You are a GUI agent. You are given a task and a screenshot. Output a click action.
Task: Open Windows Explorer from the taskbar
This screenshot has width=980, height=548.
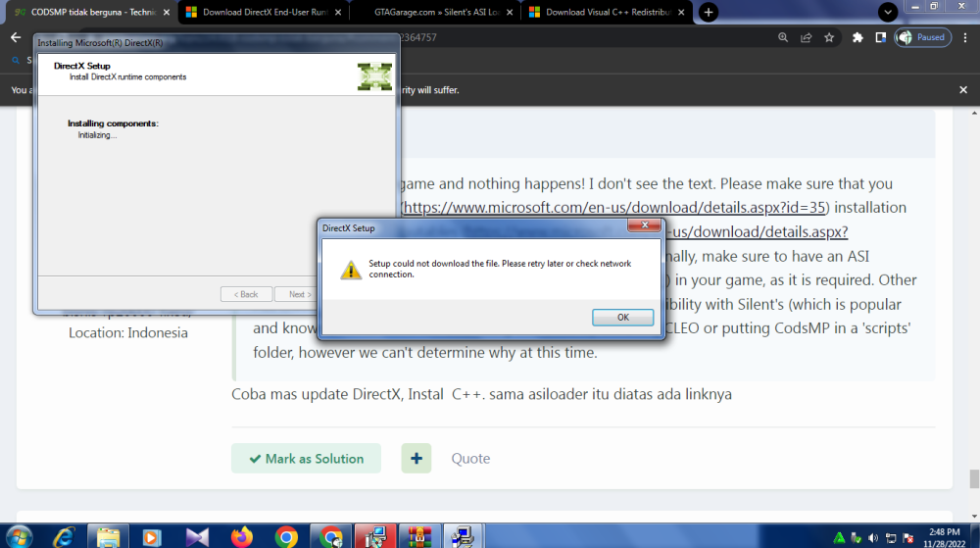pos(108,537)
